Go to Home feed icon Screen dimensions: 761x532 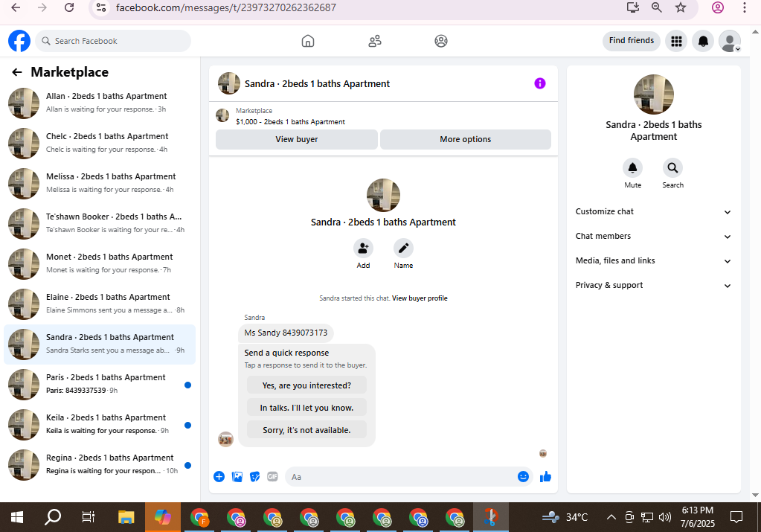pyautogui.click(x=308, y=41)
